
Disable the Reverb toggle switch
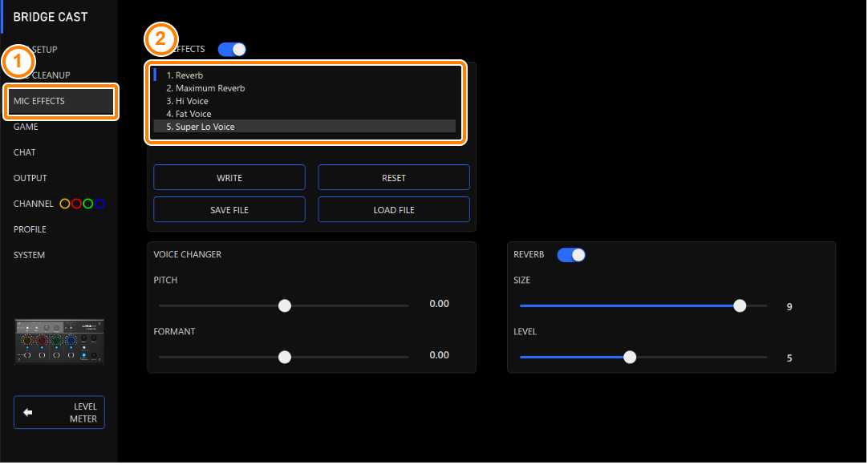(571, 255)
